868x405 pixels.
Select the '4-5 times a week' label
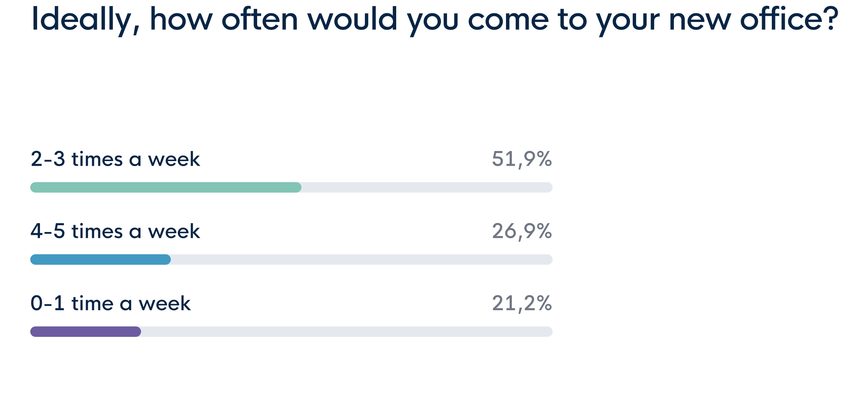click(x=115, y=231)
